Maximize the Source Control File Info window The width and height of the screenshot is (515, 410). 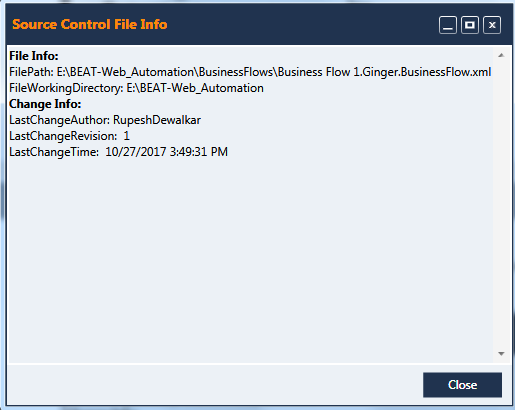470,25
